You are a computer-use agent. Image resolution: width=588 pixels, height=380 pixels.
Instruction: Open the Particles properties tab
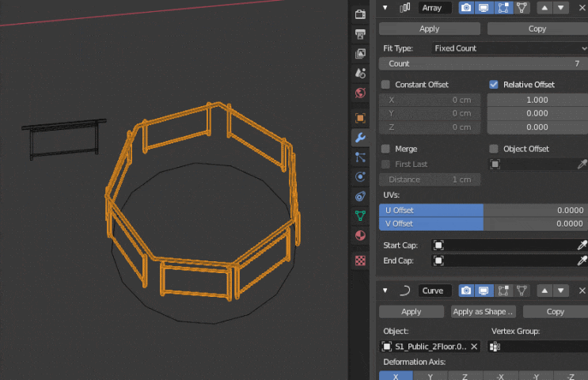click(x=360, y=158)
